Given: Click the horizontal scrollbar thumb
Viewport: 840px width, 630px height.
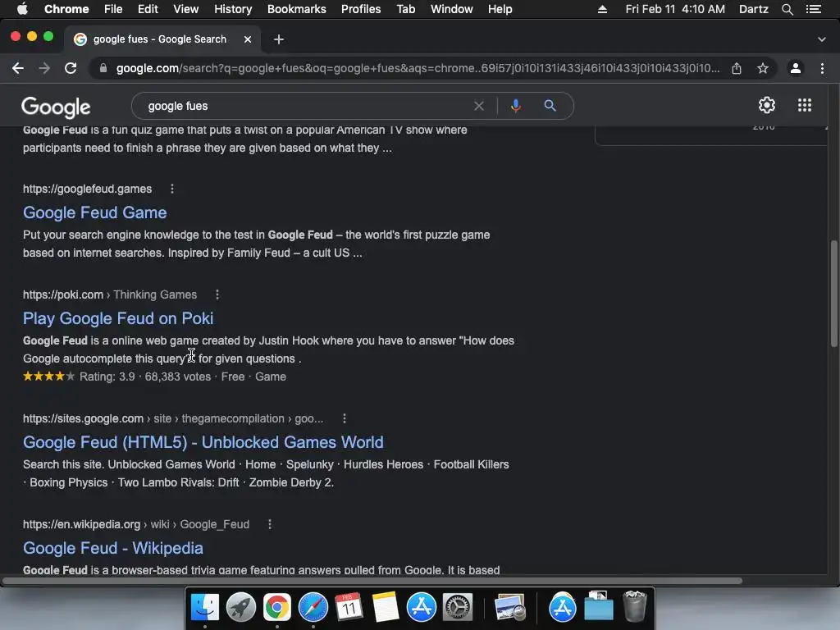Looking at the screenshot, I should (372, 581).
